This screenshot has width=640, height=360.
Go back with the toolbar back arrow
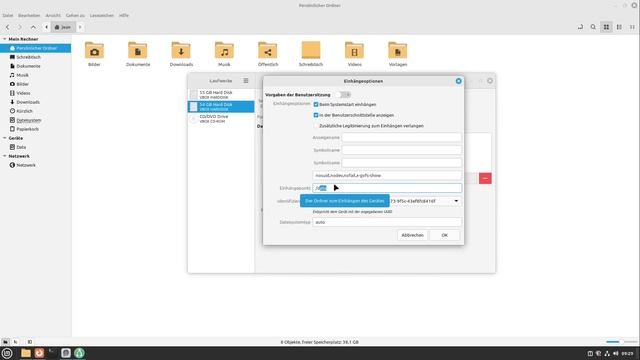pos(7,27)
